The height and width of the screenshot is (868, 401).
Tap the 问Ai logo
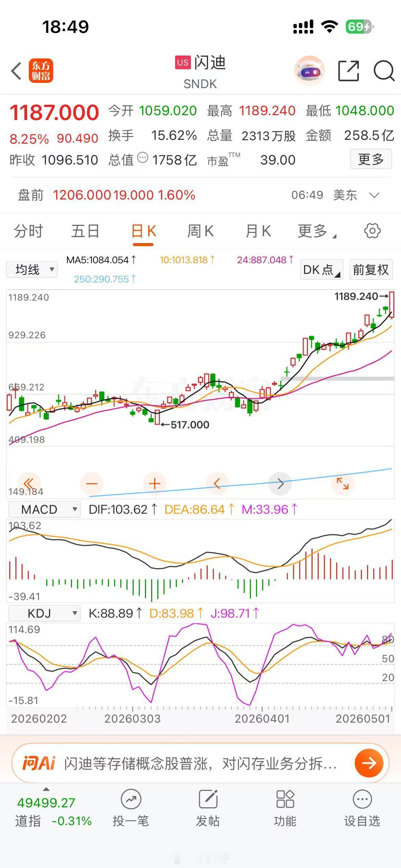[39, 763]
